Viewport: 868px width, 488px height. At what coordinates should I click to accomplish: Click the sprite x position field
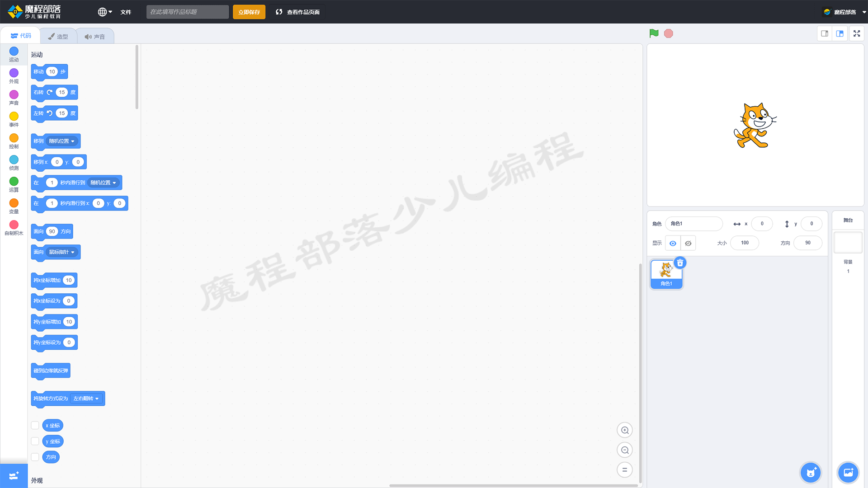coord(762,224)
